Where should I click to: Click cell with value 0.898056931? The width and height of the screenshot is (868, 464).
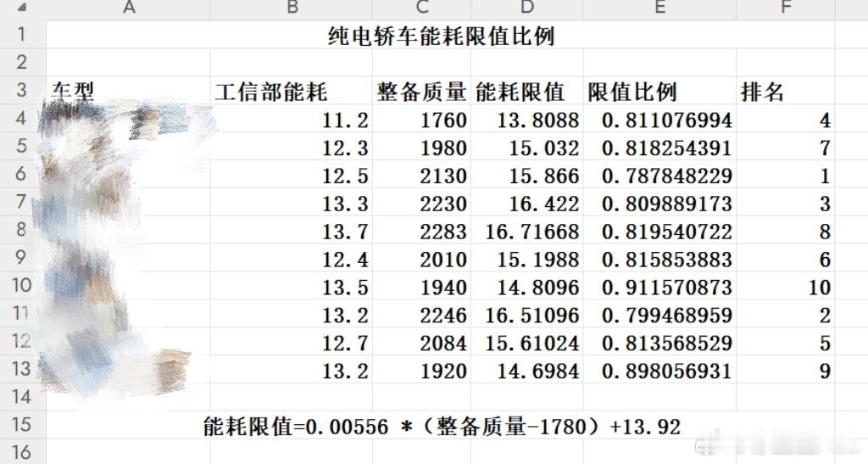[659, 371]
